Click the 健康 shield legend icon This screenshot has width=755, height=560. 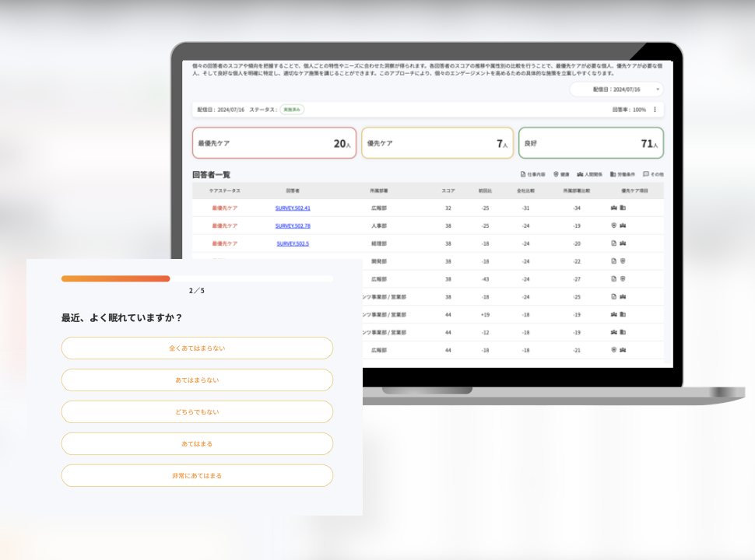pyautogui.click(x=556, y=174)
